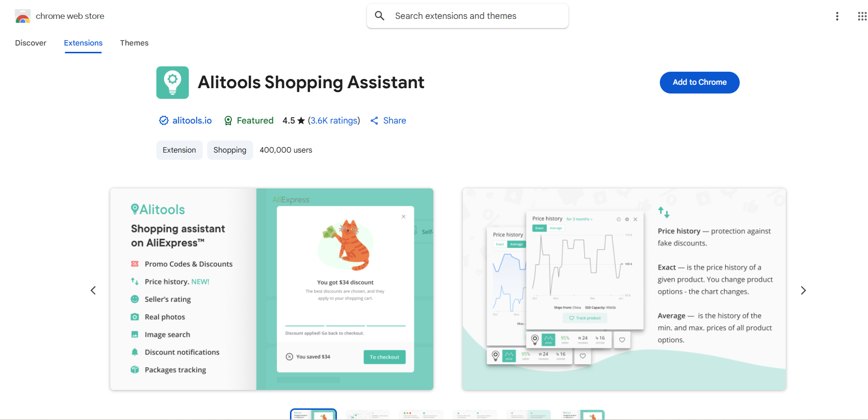Click the search magnifier icon
This screenshot has height=420, width=868.
380,16
